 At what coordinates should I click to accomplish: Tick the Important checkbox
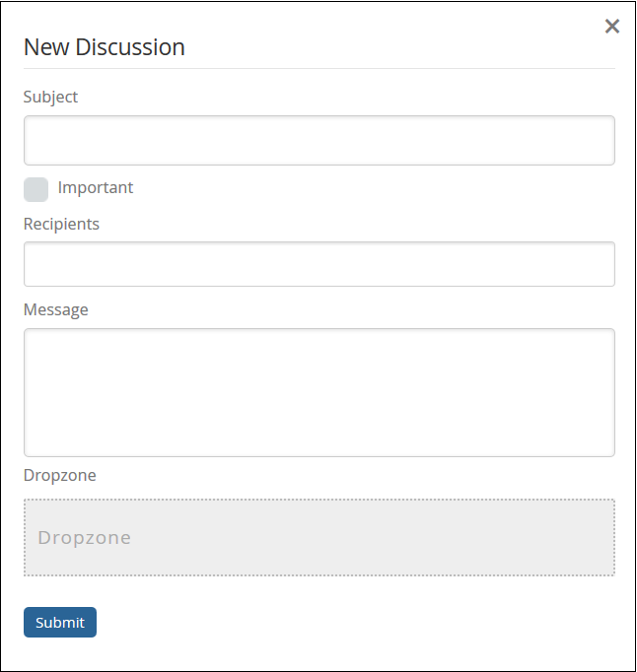[x=35, y=189]
